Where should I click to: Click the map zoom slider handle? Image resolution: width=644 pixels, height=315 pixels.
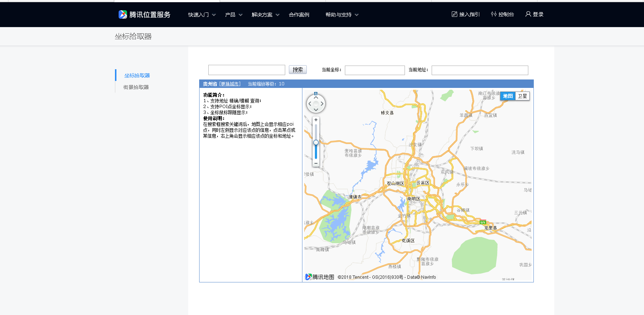coord(316,142)
